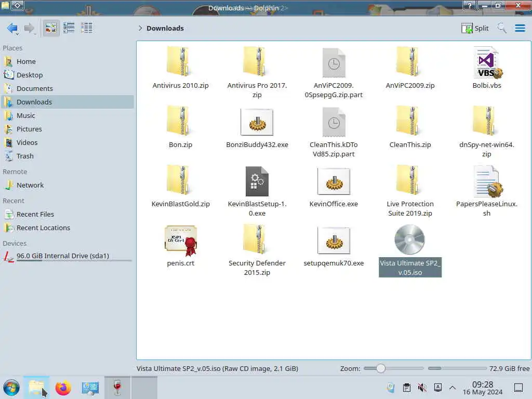Expand the breadcrumb chevron before Downloads

pos(140,28)
